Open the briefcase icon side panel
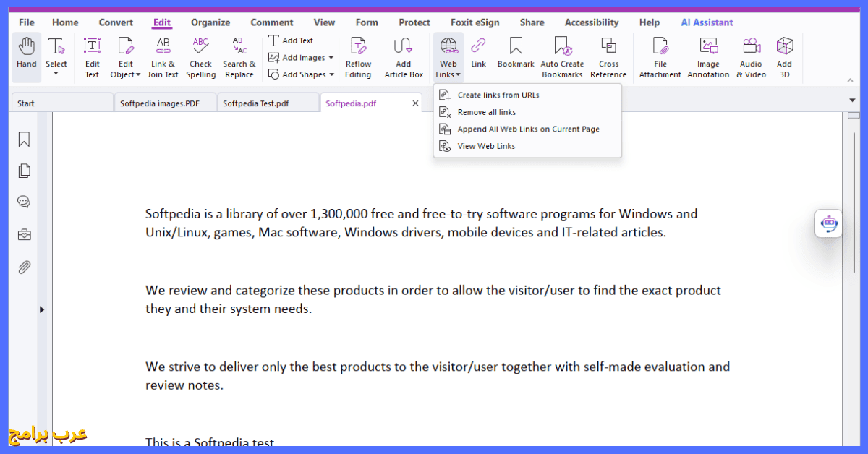The image size is (868, 454). click(24, 235)
